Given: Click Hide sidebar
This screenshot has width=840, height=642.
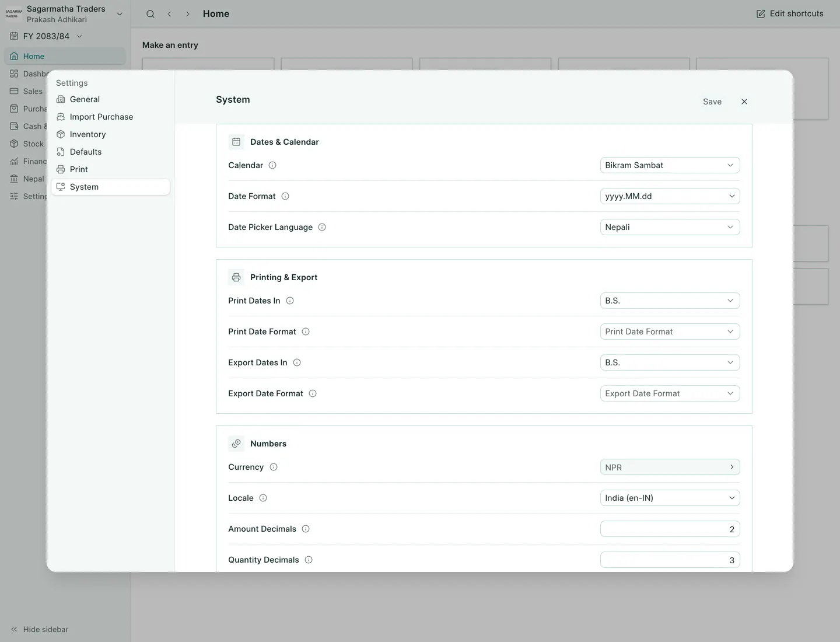Looking at the screenshot, I should click(x=39, y=629).
